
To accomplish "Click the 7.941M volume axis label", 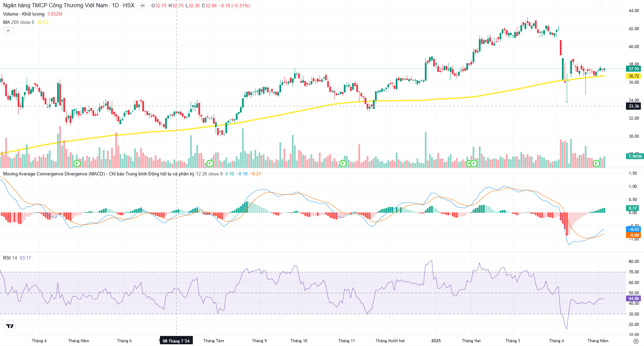I will point(635,156).
